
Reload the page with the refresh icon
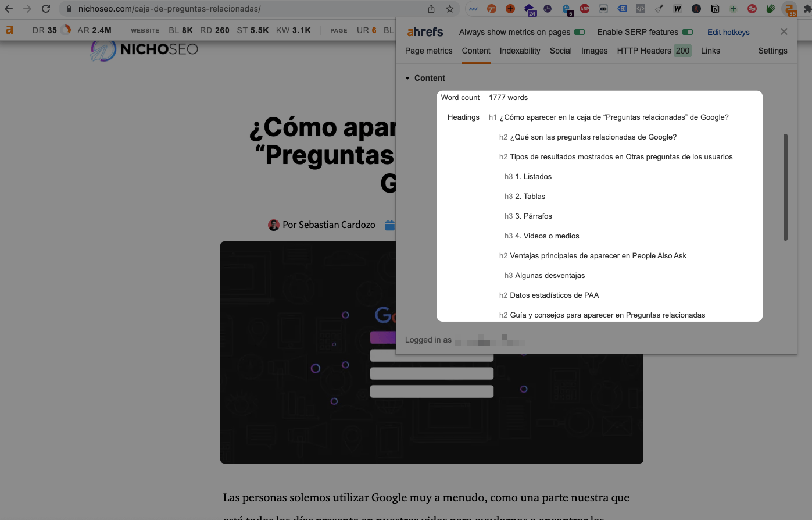point(46,9)
